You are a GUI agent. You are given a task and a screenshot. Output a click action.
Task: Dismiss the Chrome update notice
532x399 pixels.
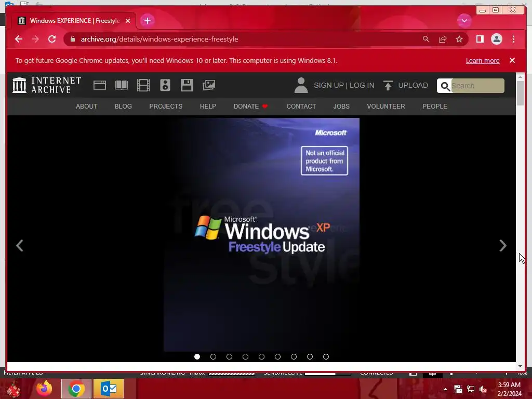pyautogui.click(x=512, y=60)
